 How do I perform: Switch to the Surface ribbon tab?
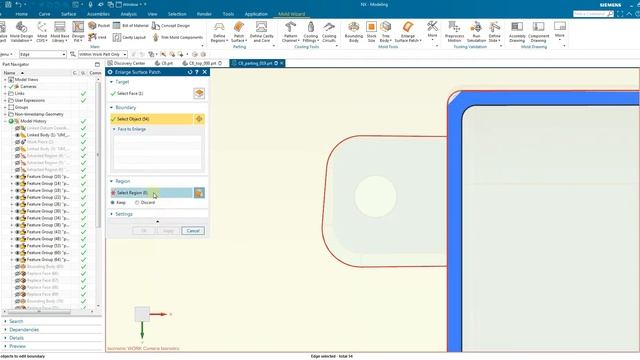tap(68, 14)
